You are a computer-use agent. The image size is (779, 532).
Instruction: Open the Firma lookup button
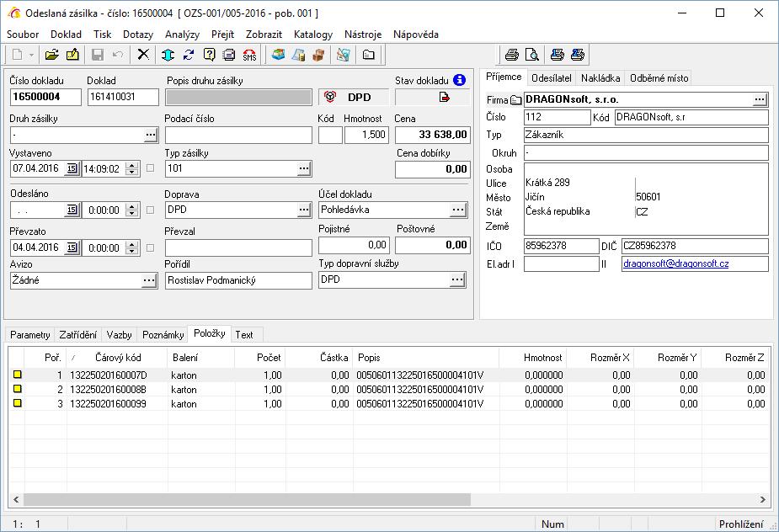[x=760, y=99]
